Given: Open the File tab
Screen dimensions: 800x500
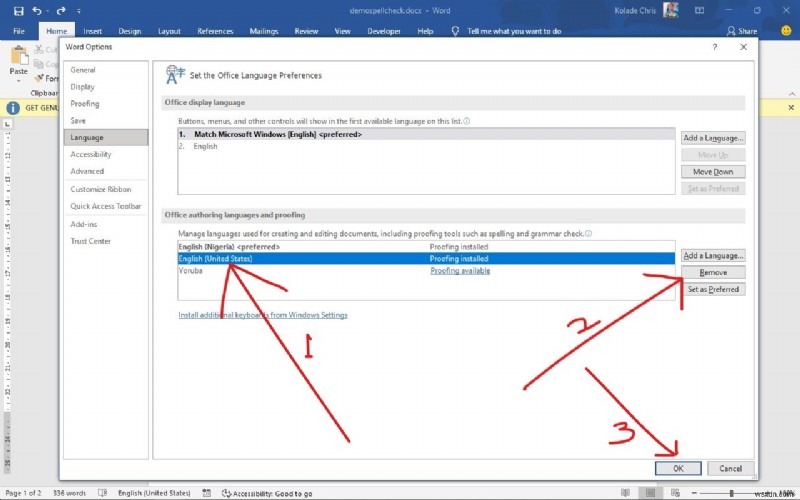Looking at the screenshot, I should (19, 31).
